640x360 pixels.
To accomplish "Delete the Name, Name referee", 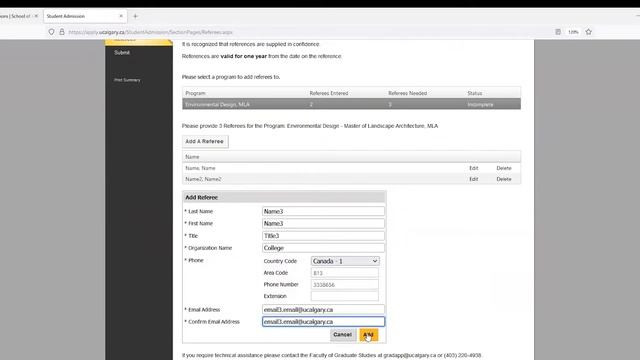I will click(504, 168).
